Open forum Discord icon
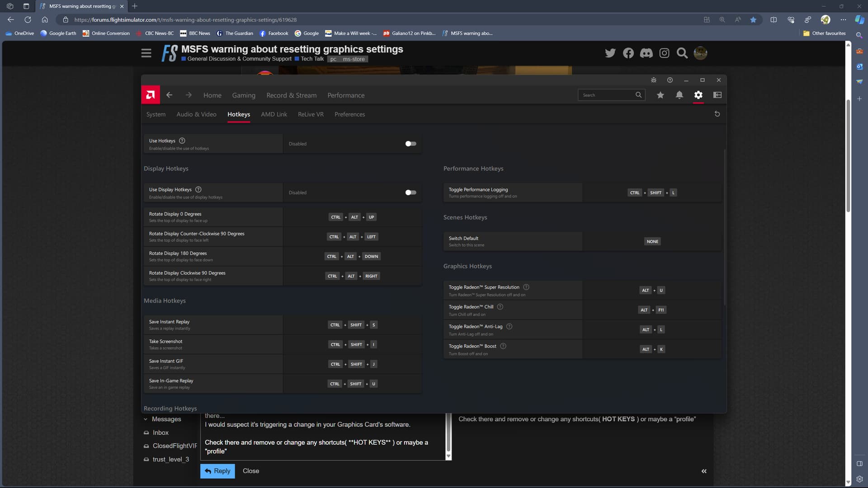 click(x=646, y=53)
